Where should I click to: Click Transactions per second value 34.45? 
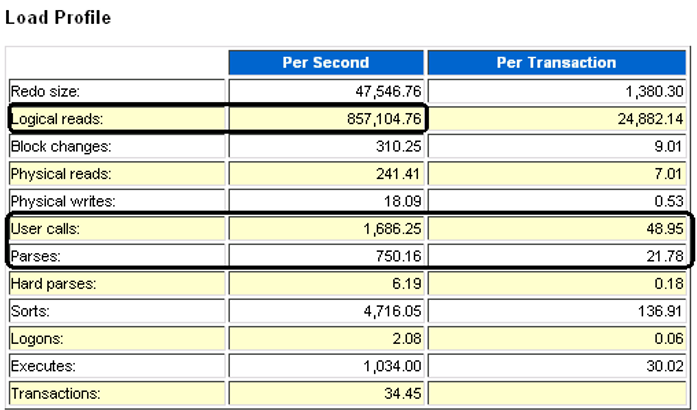tap(401, 394)
